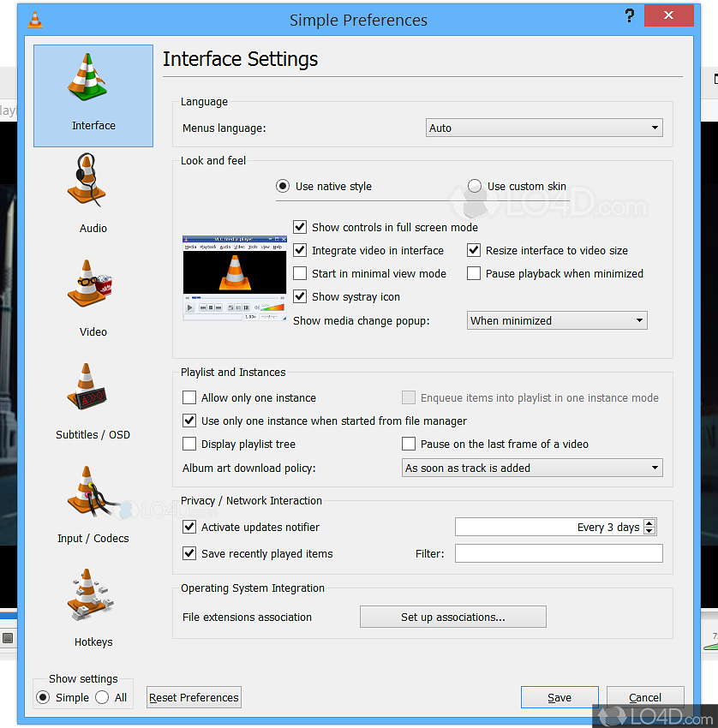The height and width of the screenshot is (728, 718).
Task: Click the recently played Filter field
Action: [559, 553]
